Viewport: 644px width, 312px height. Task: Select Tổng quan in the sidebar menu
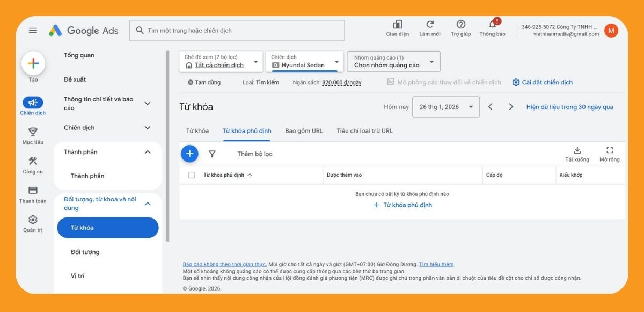78,55
